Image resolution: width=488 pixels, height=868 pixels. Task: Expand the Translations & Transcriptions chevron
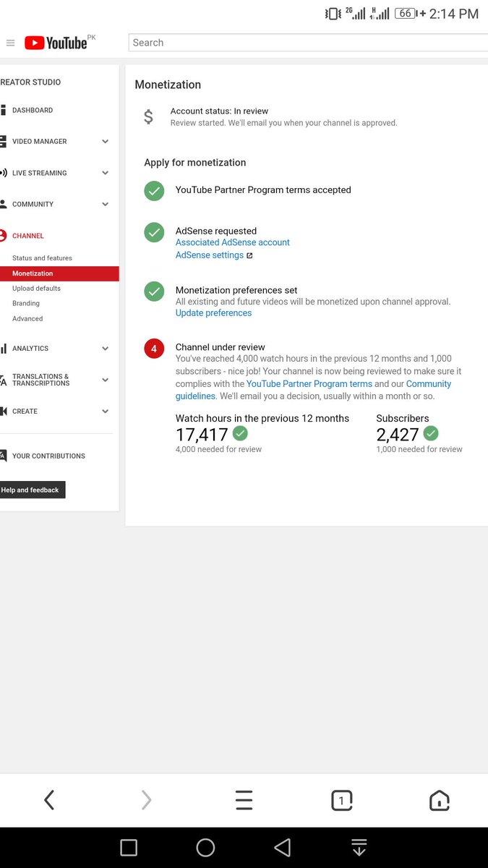[x=106, y=380]
